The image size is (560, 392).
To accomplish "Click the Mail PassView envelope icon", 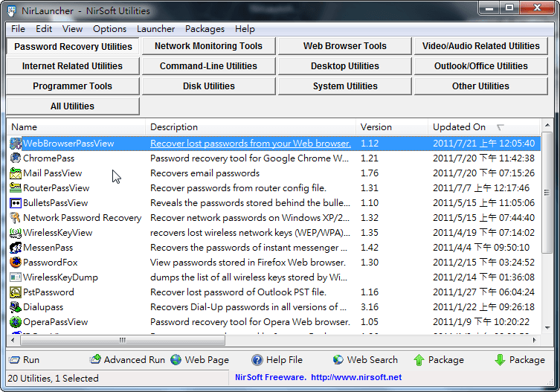I will (x=16, y=173).
